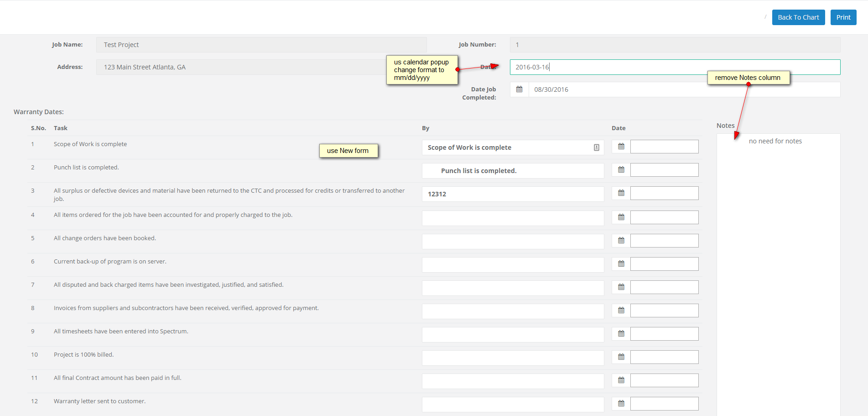Click date input for change orders row 5
Image resolution: width=868 pixels, height=416 pixels.
point(664,241)
